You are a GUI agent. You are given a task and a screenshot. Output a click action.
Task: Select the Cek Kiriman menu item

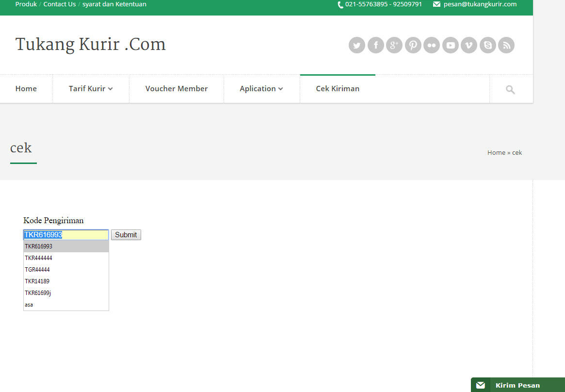click(x=338, y=89)
